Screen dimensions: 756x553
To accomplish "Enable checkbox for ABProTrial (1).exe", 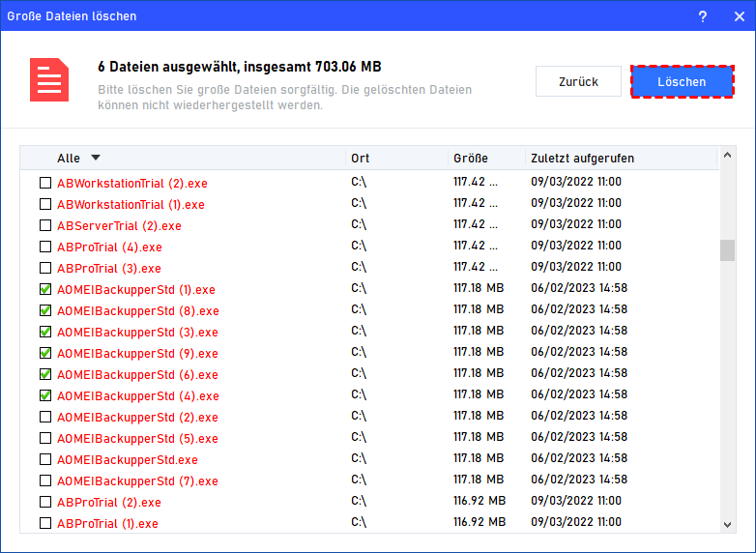I will [x=45, y=523].
